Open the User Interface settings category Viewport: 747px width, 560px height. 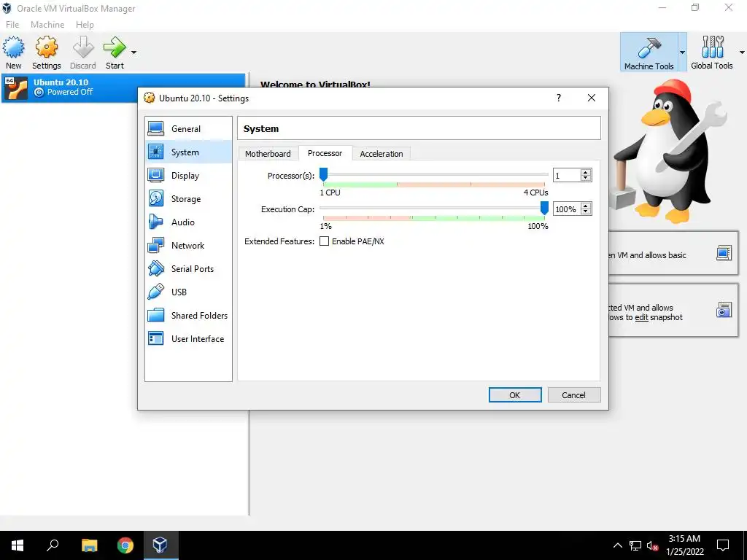(188, 338)
